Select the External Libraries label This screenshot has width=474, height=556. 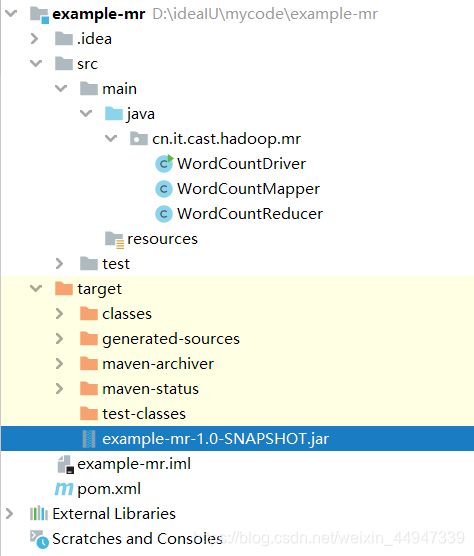(x=114, y=514)
